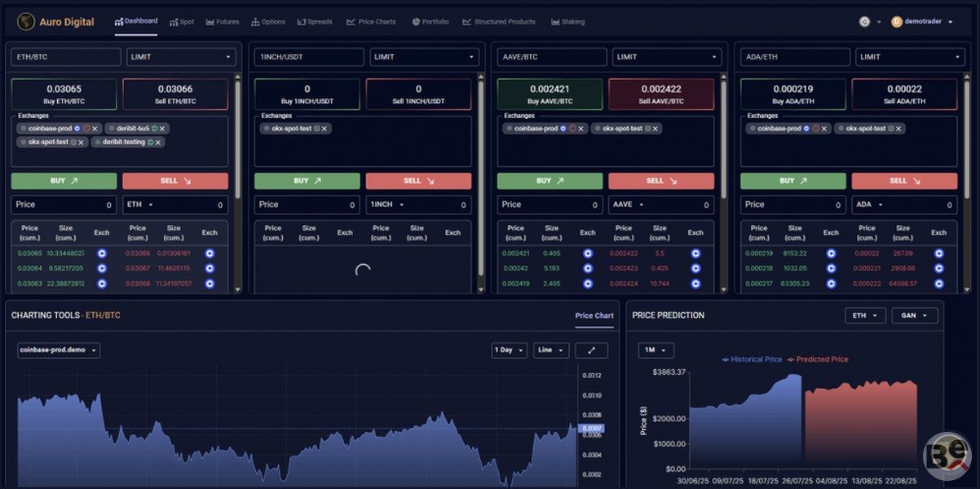Click the settings gear icon near demotrader

click(x=864, y=22)
